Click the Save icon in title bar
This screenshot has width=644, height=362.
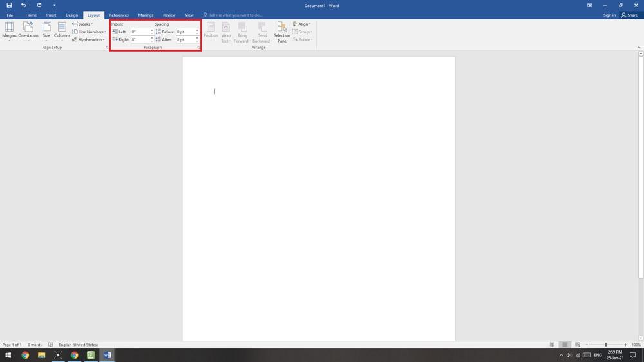(9, 5)
